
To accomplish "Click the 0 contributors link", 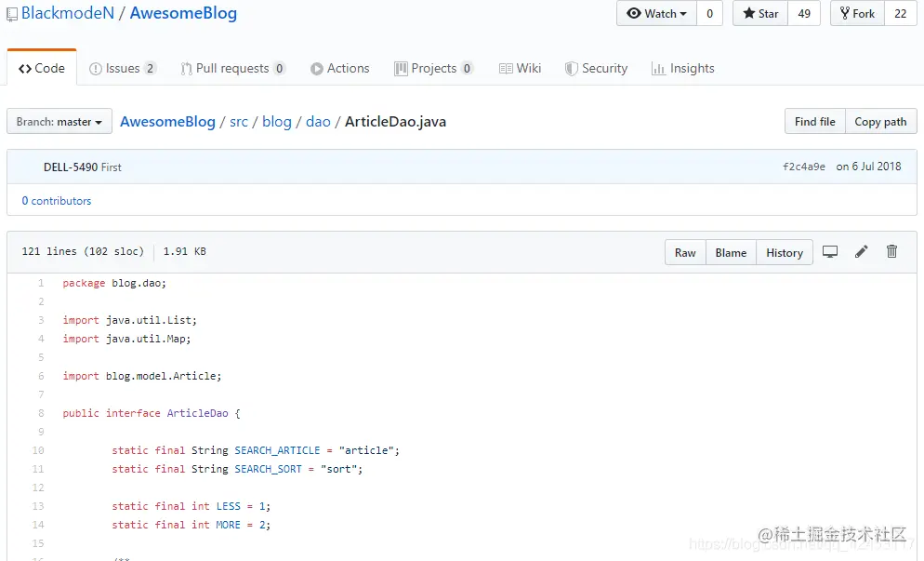I will coord(57,201).
